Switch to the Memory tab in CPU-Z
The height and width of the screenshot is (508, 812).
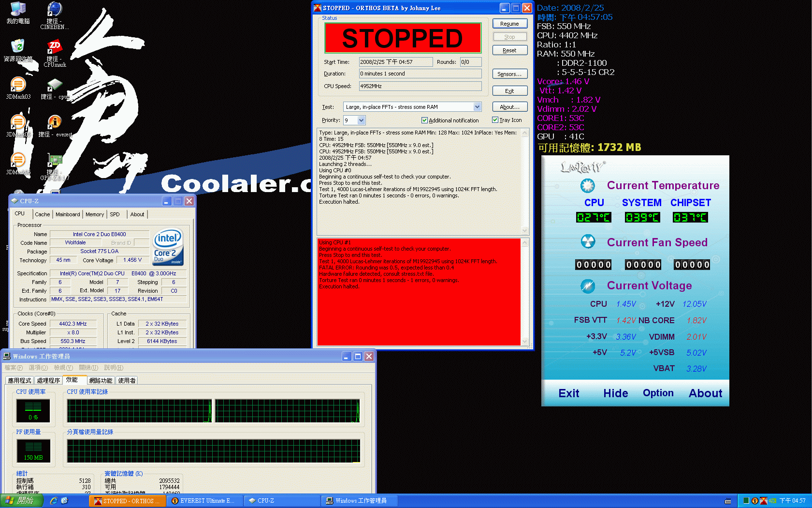click(95, 214)
